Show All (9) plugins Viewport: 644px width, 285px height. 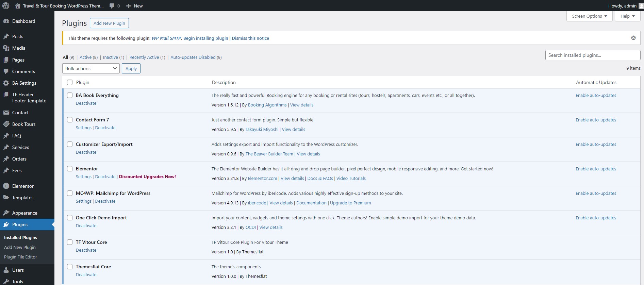click(68, 57)
